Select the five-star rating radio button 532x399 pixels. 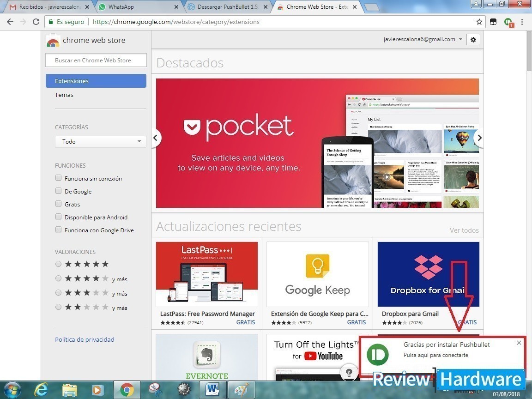click(x=58, y=264)
